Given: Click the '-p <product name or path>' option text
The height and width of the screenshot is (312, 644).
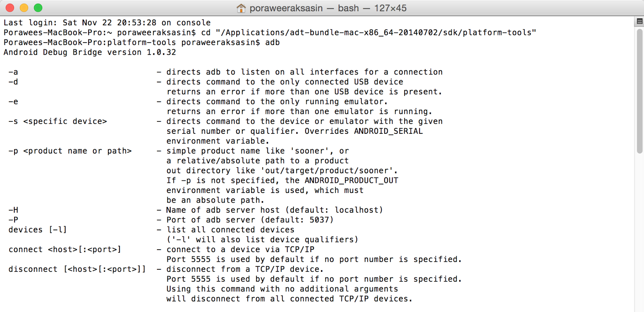Looking at the screenshot, I should point(70,151).
